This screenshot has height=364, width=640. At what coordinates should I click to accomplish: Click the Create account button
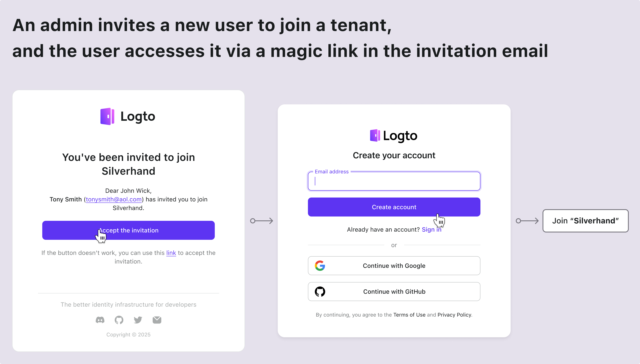(394, 207)
